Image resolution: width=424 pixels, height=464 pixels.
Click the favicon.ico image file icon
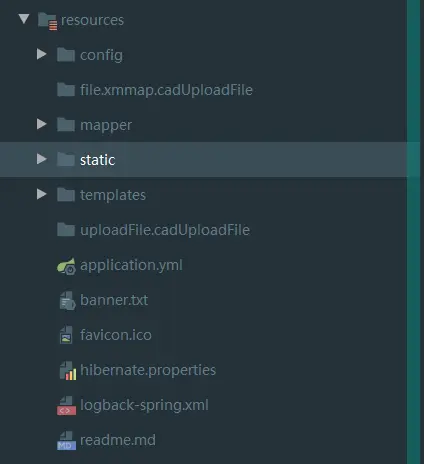(66, 335)
